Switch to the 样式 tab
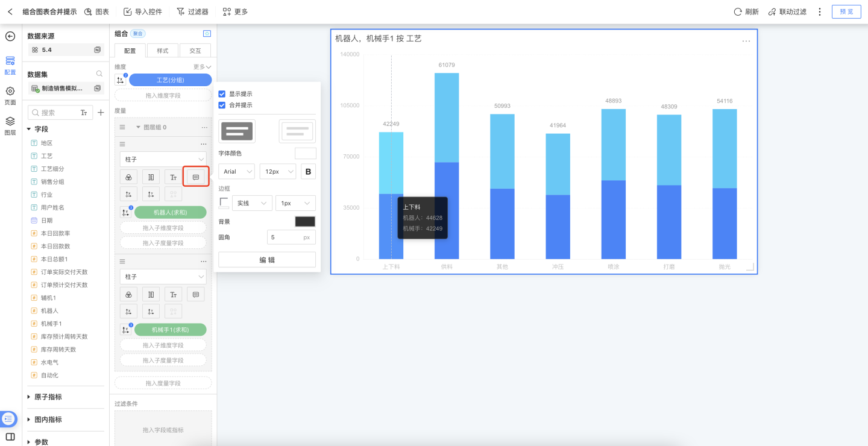This screenshot has width=868, height=446. click(163, 51)
